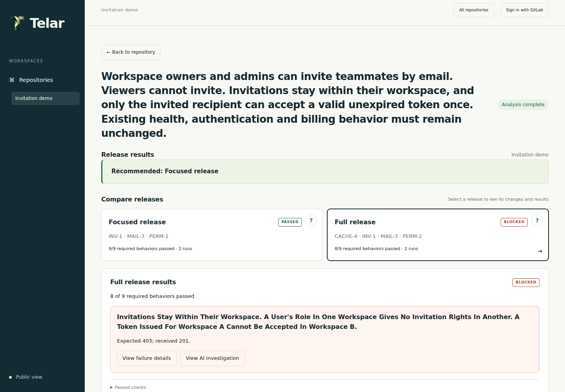565x392 pixels.
Task: Click 'Expected 403; received 201.' text
Action: tap(153, 341)
